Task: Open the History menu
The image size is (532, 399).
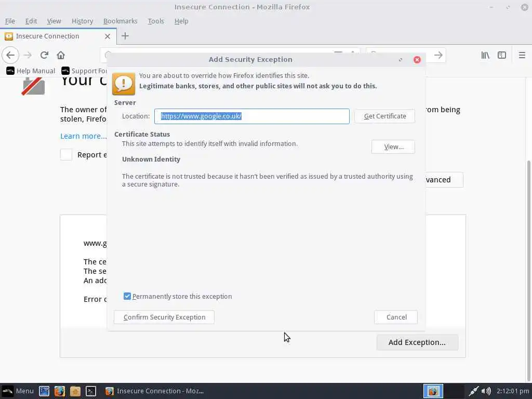Action: point(82,21)
